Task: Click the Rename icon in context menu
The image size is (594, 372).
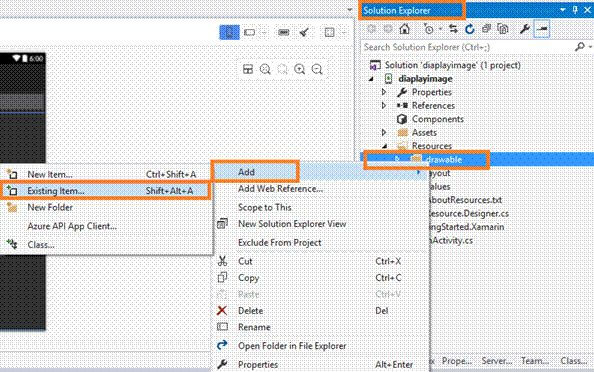Action: pos(222,327)
